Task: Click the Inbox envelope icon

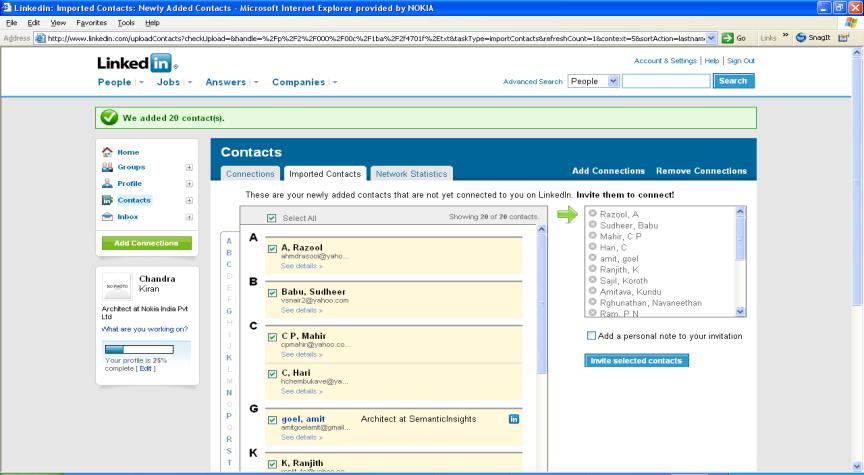Action: [x=107, y=217]
